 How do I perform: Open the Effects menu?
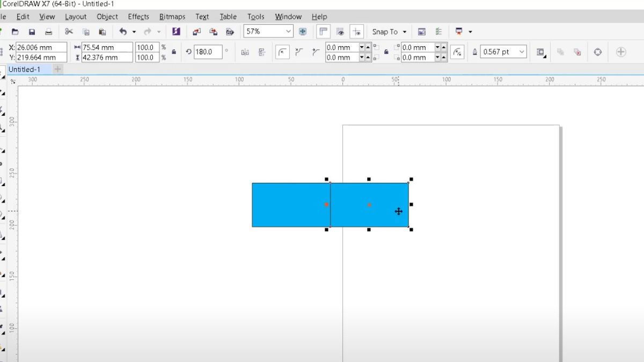(x=138, y=17)
